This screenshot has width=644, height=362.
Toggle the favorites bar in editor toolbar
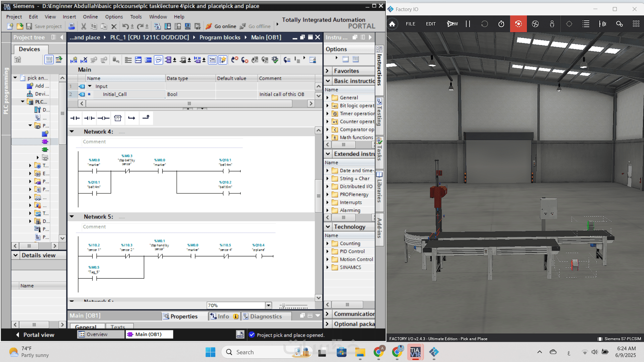(x=222, y=60)
